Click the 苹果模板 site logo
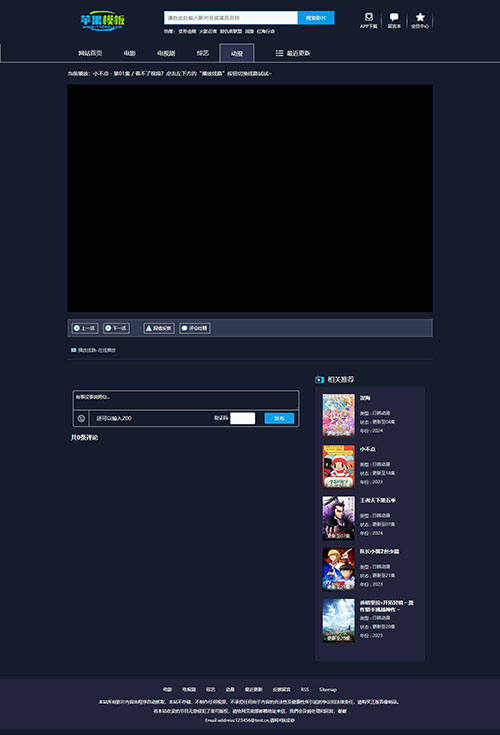 pyautogui.click(x=103, y=21)
